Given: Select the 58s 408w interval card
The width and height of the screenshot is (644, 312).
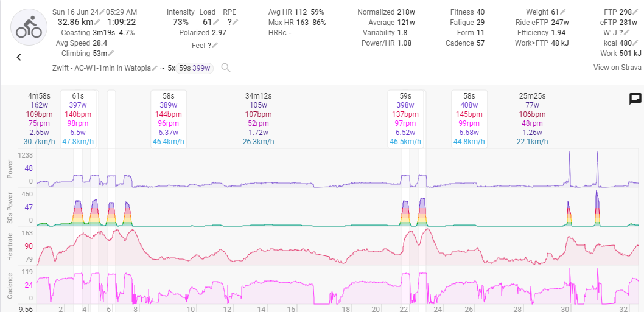Looking at the screenshot, I should click(x=469, y=119).
